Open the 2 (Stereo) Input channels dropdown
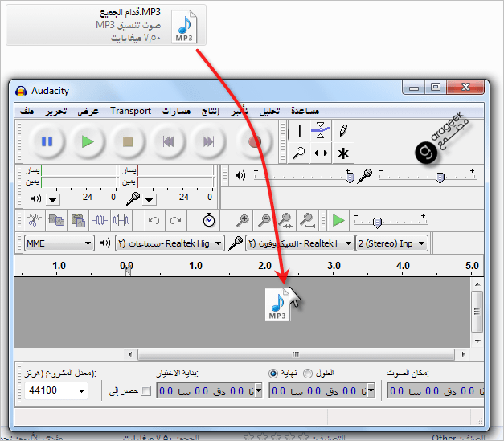This screenshot has width=504, height=441. click(x=391, y=243)
